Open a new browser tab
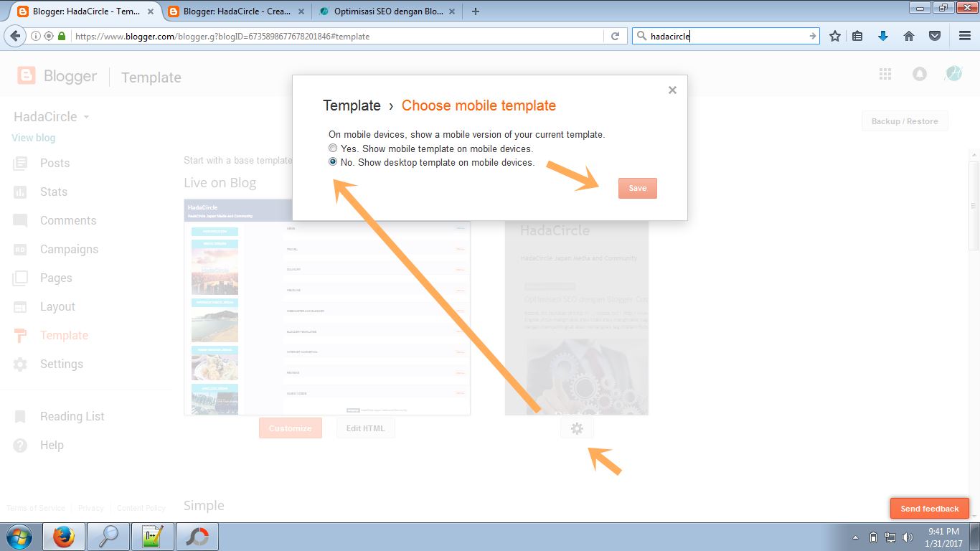This screenshot has height=551, width=980. pos(475,11)
